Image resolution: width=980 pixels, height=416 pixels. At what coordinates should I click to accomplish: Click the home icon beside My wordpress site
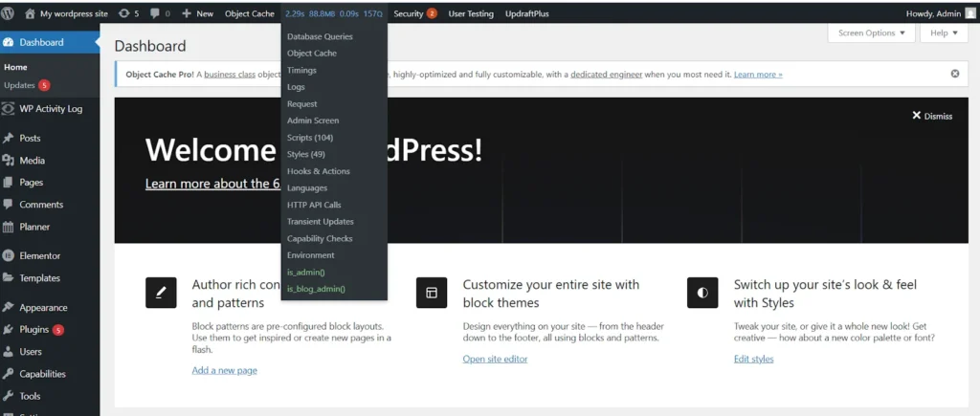tap(30, 13)
